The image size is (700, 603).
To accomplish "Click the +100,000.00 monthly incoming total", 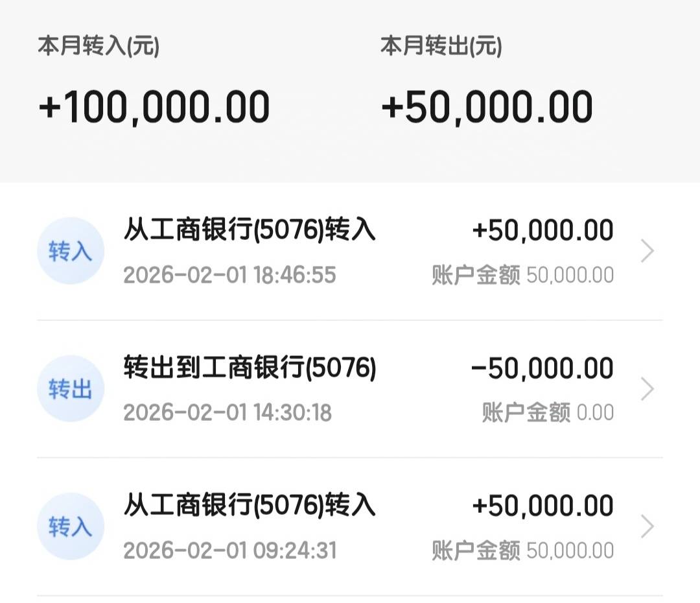I will tap(154, 107).
